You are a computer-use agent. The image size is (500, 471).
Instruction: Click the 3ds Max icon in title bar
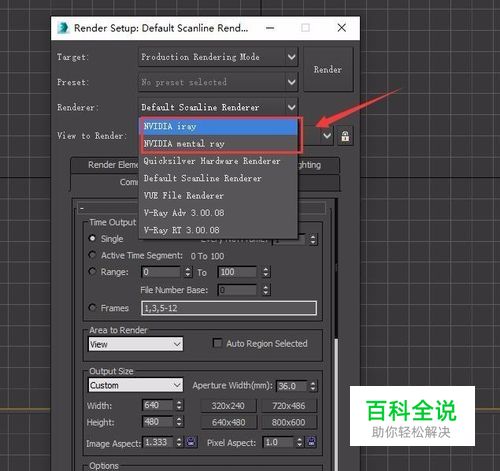pyautogui.click(x=63, y=28)
